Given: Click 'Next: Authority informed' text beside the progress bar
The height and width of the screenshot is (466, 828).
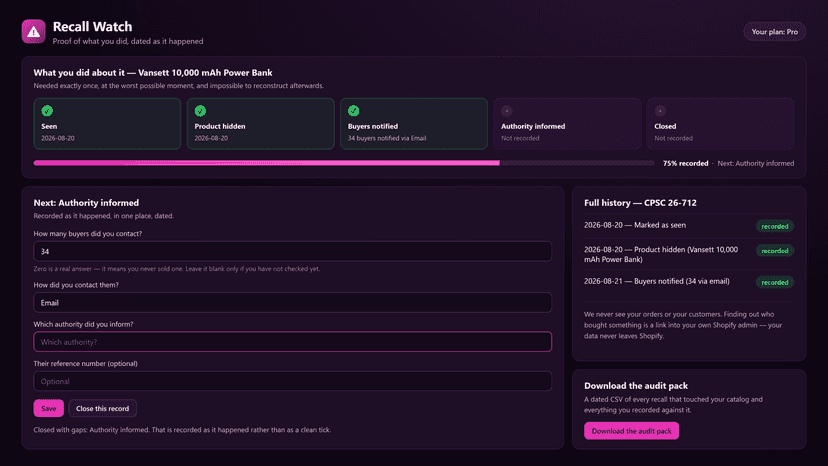Looking at the screenshot, I should [x=756, y=163].
